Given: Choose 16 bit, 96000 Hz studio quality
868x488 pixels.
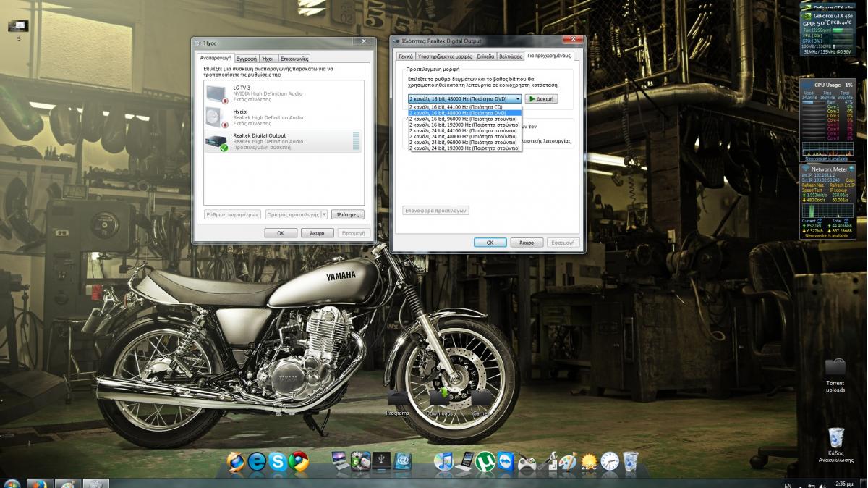Looking at the screenshot, I should click(466, 119).
